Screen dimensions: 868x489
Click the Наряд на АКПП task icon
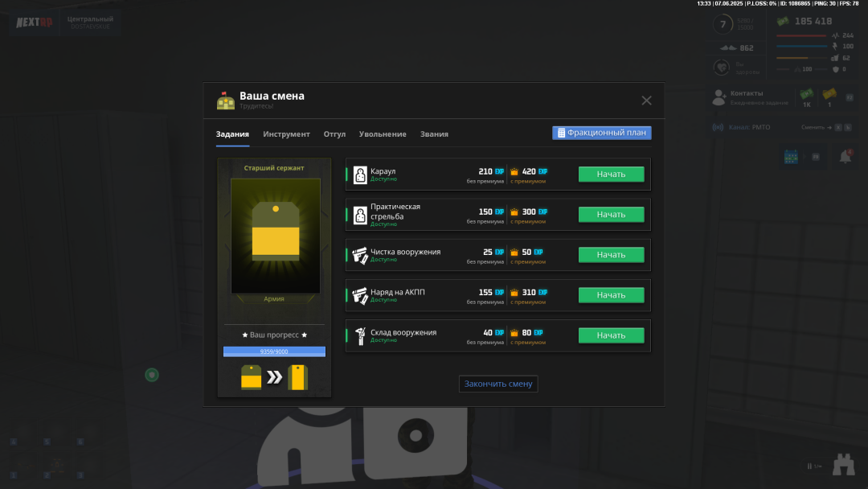(360, 295)
